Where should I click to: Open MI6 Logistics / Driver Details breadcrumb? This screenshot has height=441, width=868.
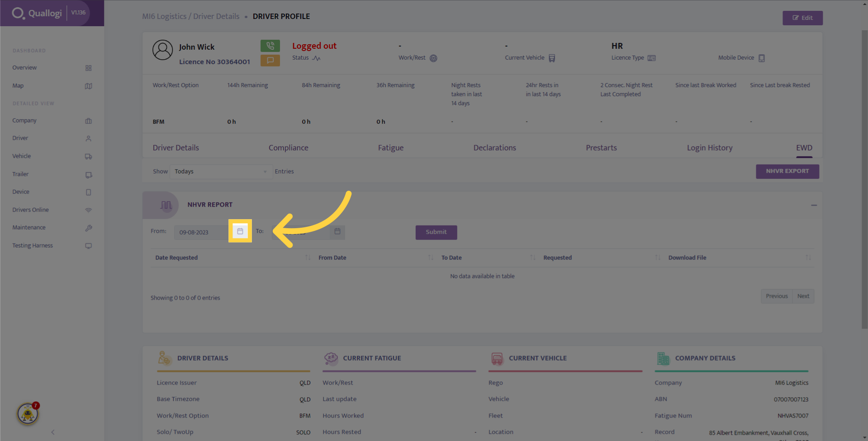pyautogui.click(x=191, y=16)
